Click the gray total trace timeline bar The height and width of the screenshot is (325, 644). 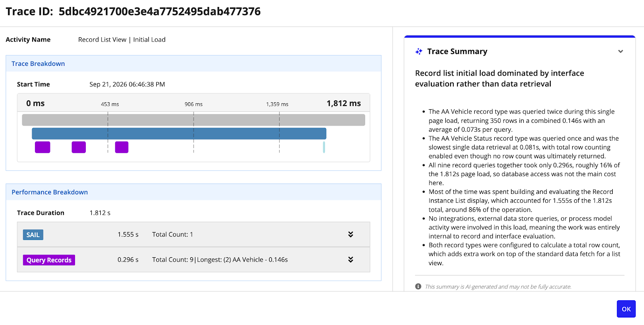click(194, 120)
